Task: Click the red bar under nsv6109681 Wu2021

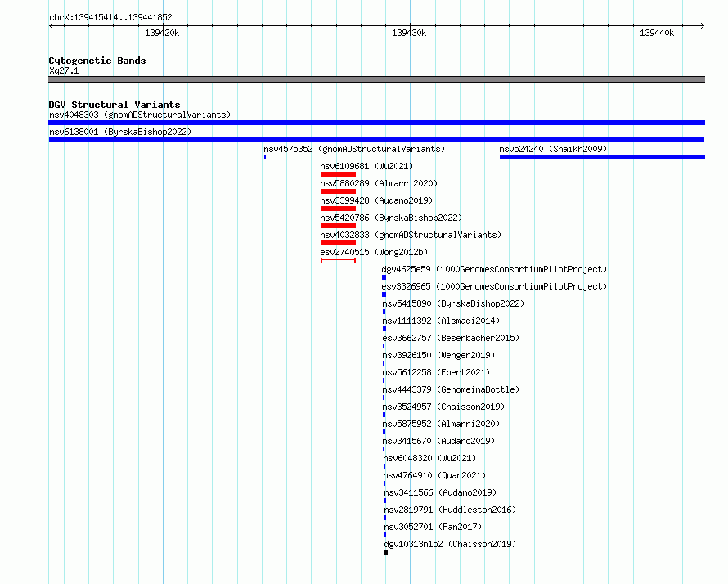Action: point(338,174)
